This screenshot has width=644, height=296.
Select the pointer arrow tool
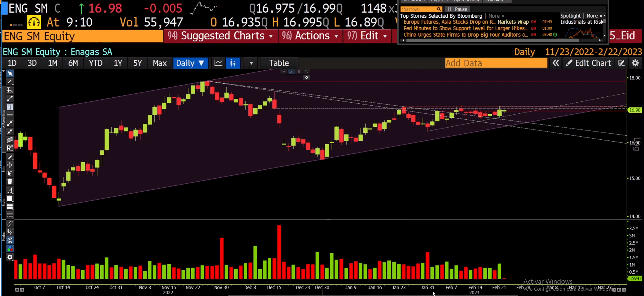[x=10, y=74]
